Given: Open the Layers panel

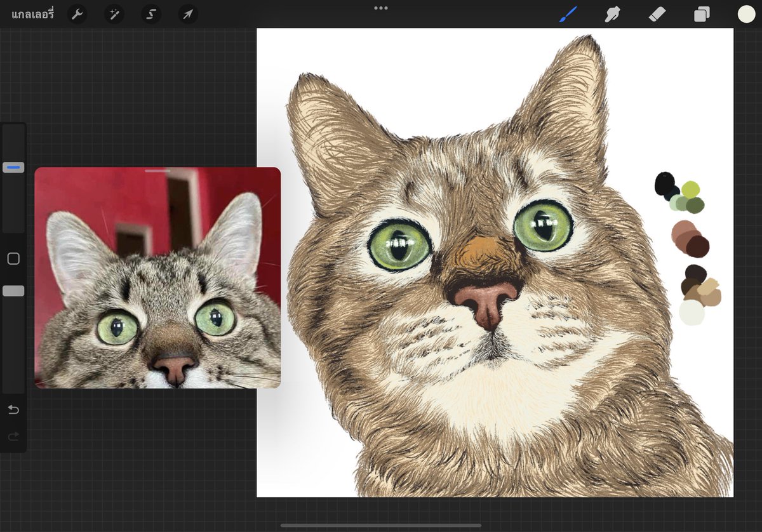Looking at the screenshot, I should [x=702, y=14].
